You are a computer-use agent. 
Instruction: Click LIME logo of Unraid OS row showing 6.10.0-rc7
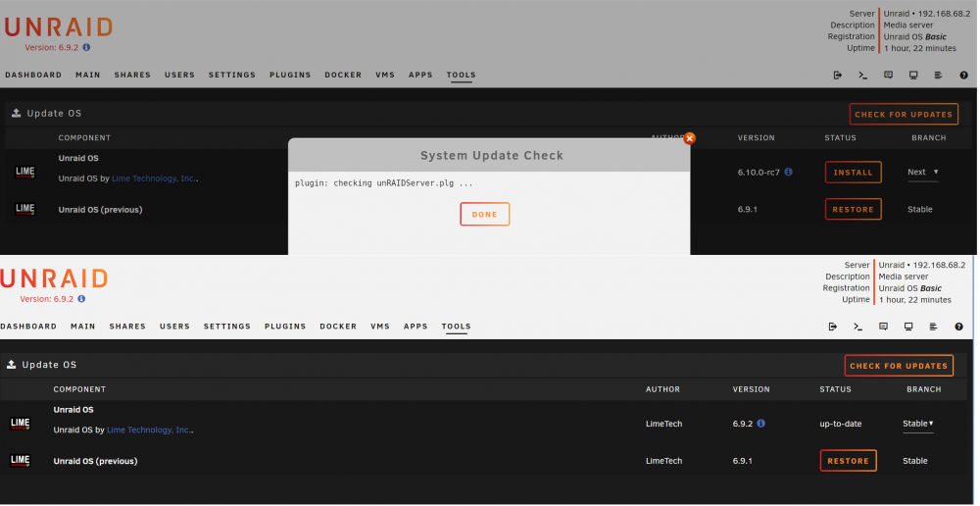(25, 172)
